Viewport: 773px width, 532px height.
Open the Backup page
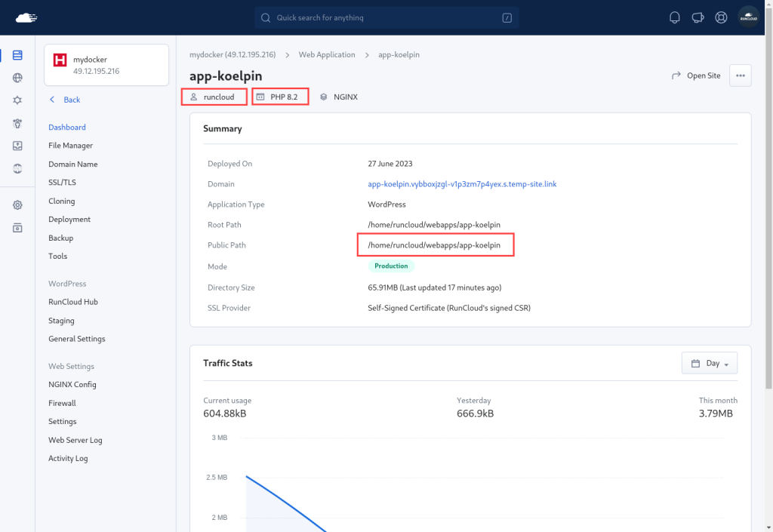click(x=60, y=238)
